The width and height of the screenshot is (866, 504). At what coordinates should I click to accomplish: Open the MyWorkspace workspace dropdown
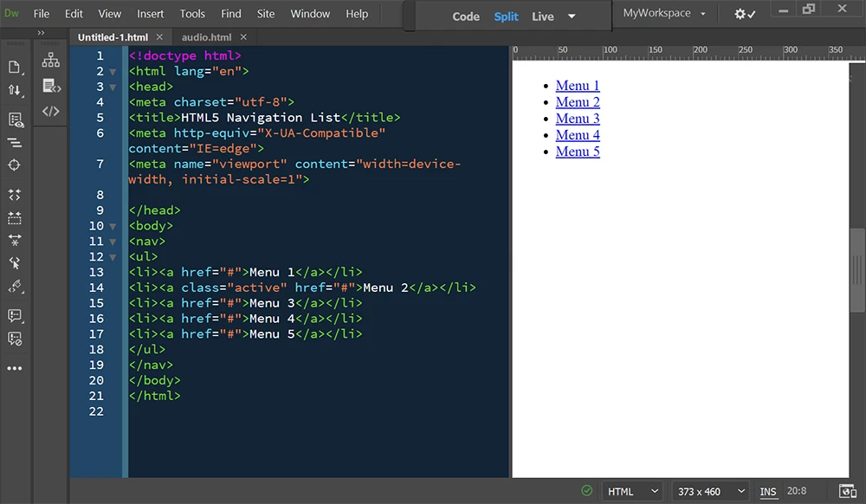point(664,13)
